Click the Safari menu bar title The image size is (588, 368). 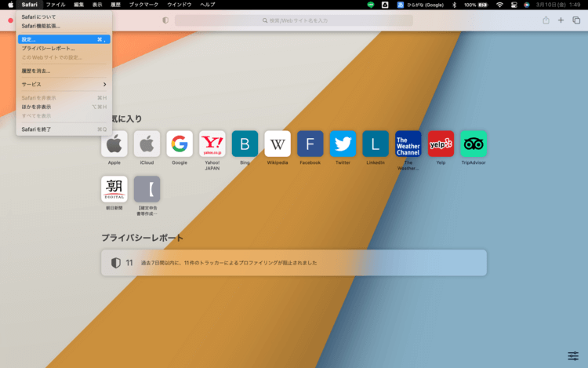click(x=29, y=5)
